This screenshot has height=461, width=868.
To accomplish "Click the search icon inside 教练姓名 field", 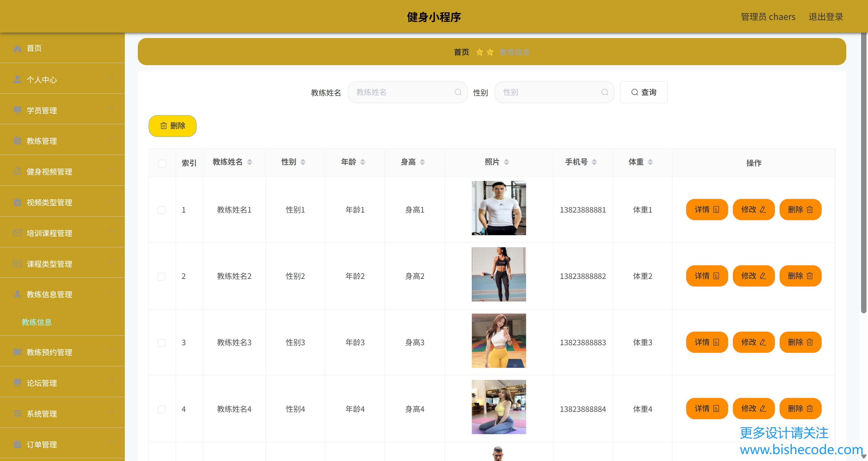I will [458, 92].
